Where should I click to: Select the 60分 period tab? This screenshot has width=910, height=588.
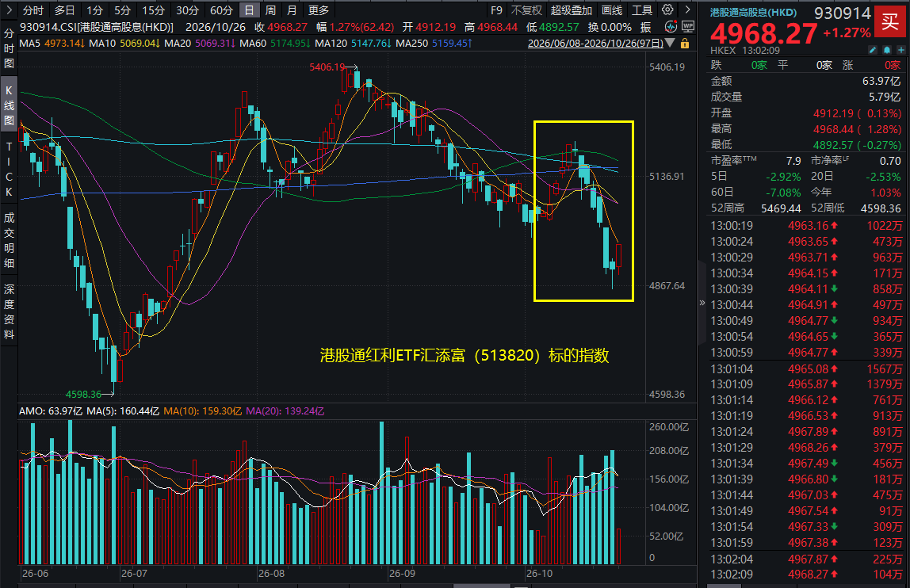pyautogui.click(x=221, y=10)
